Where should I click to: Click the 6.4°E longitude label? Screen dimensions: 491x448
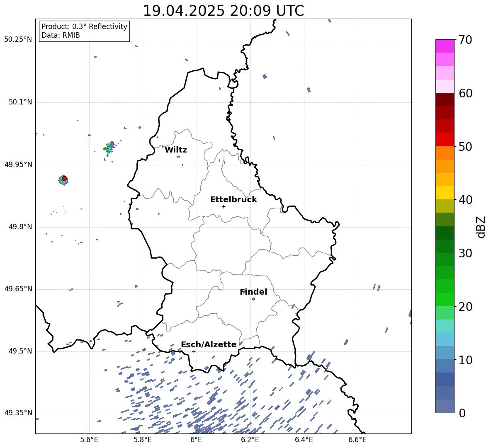point(304,440)
